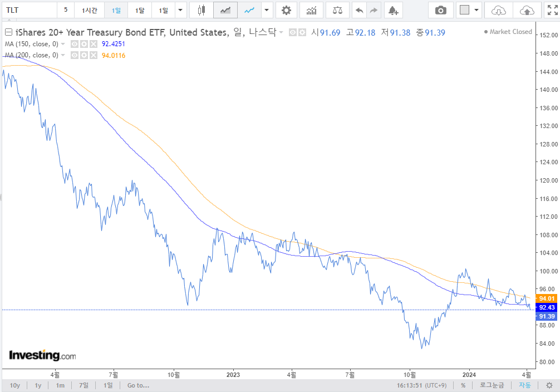Set bottom range to 1일
Image resolution: width=560 pixels, height=392 pixels.
click(108, 385)
